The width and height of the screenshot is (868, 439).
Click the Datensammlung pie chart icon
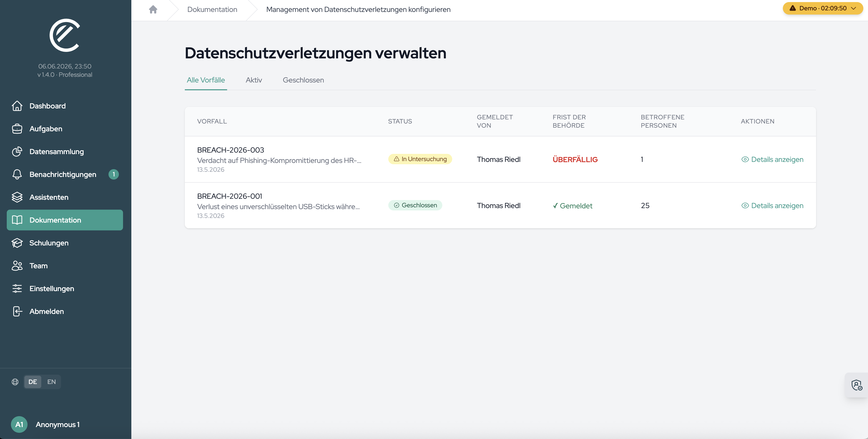pos(17,152)
